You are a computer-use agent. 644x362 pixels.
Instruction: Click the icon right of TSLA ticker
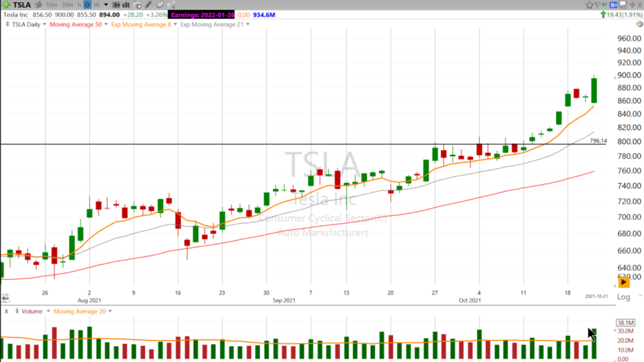pyautogui.click(x=38, y=5)
